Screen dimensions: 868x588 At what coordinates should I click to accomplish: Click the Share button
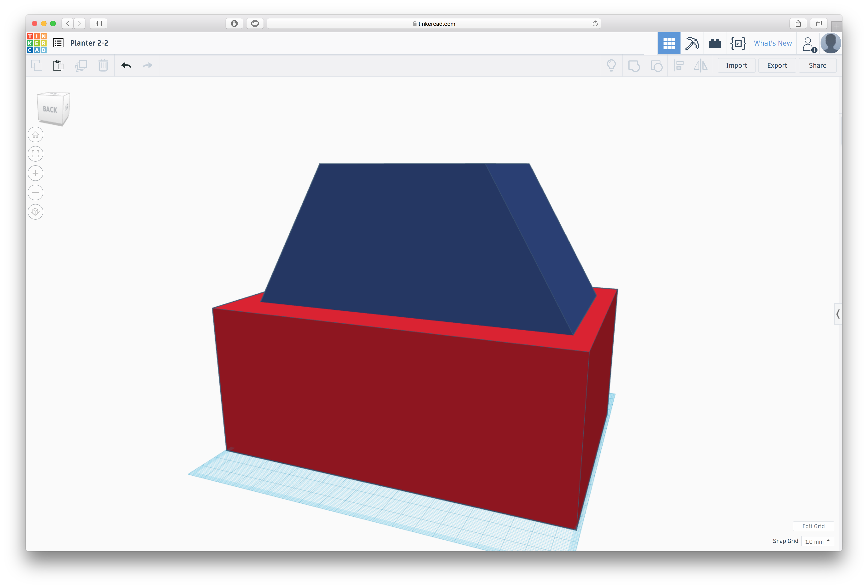(x=817, y=66)
